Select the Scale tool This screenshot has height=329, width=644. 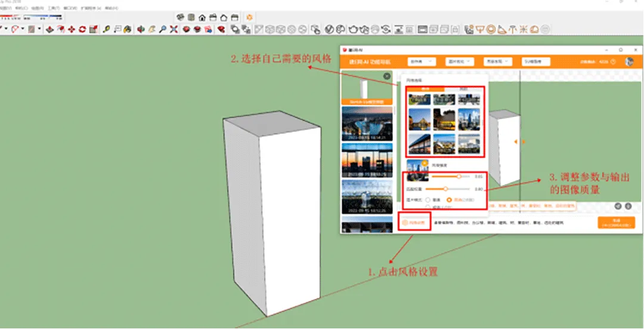93,29
